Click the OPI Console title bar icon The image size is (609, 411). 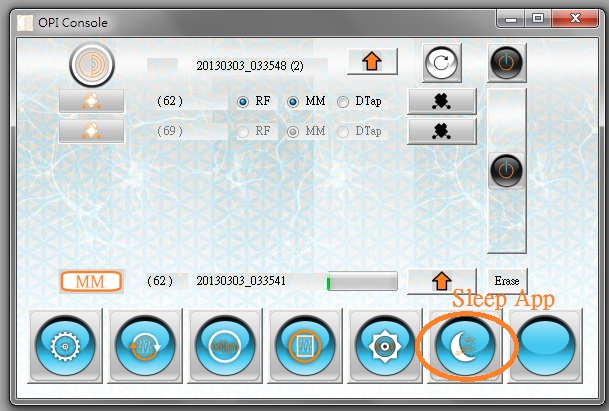(25, 23)
